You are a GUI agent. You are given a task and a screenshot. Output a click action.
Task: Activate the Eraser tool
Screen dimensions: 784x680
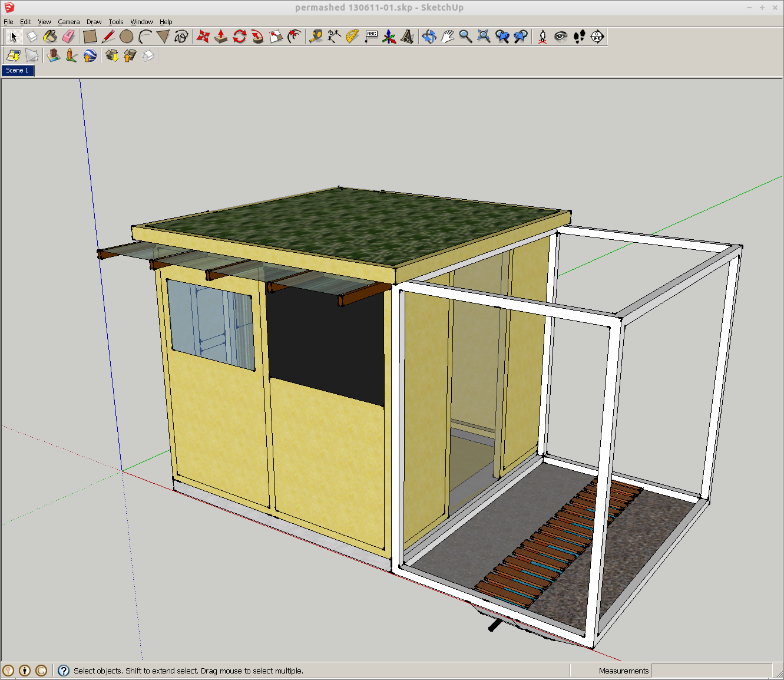pos(70,37)
